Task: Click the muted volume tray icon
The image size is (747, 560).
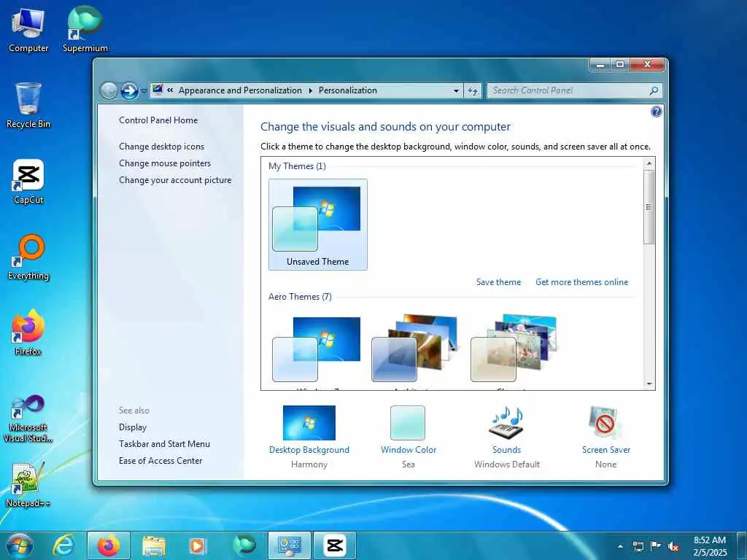Action: point(673,546)
